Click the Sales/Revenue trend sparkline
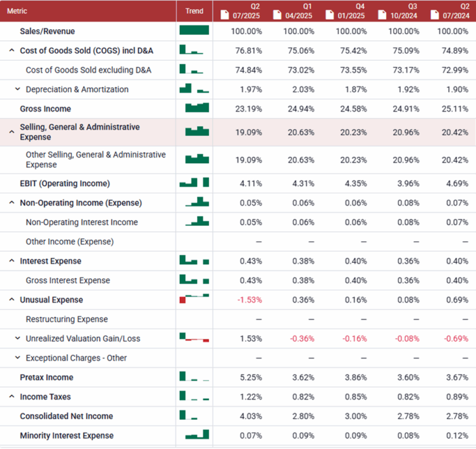The width and height of the screenshot is (476, 449). coord(194,31)
